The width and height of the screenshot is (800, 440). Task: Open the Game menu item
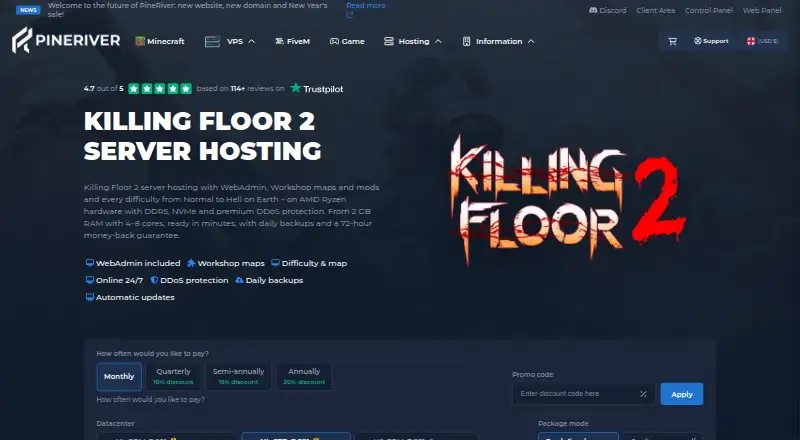(347, 41)
